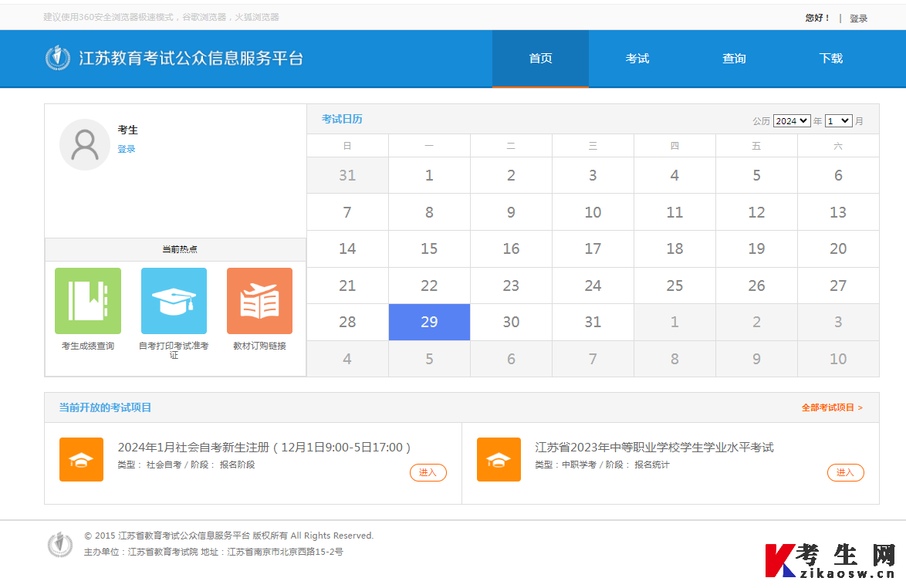Click 江苏省2023年中等职业学校学生学业水平考试 title
This screenshot has height=588, width=906.
[x=654, y=447]
